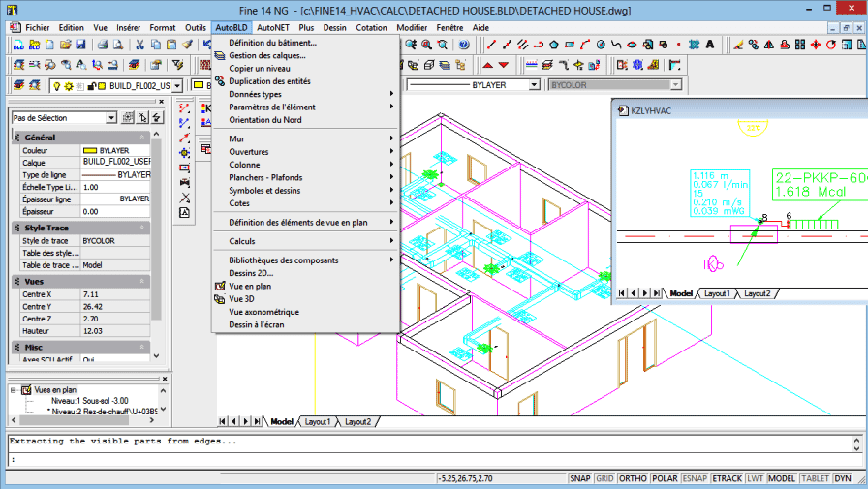Select the Text tool letter A
Image resolution: width=868 pixels, height=489 pixels.
pyautogui.click(x=710, y=45)
